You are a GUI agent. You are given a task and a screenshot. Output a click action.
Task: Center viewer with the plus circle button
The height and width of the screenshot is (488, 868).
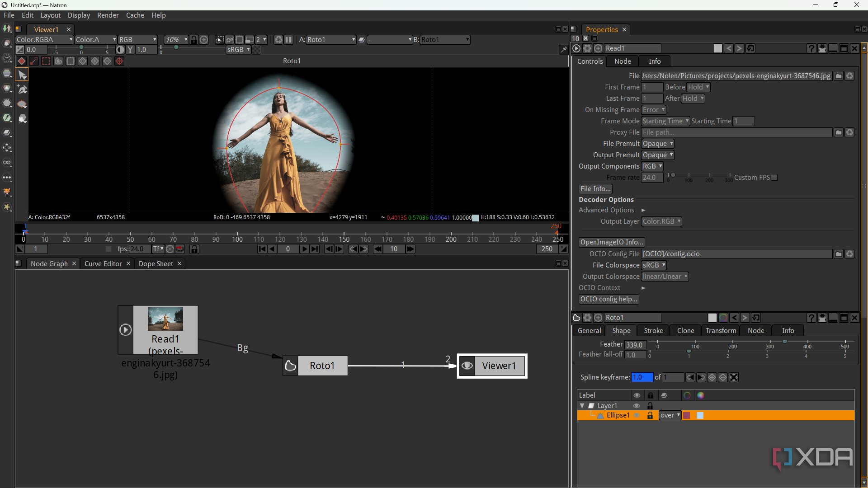pyautogui.click(x=204, y=40)
